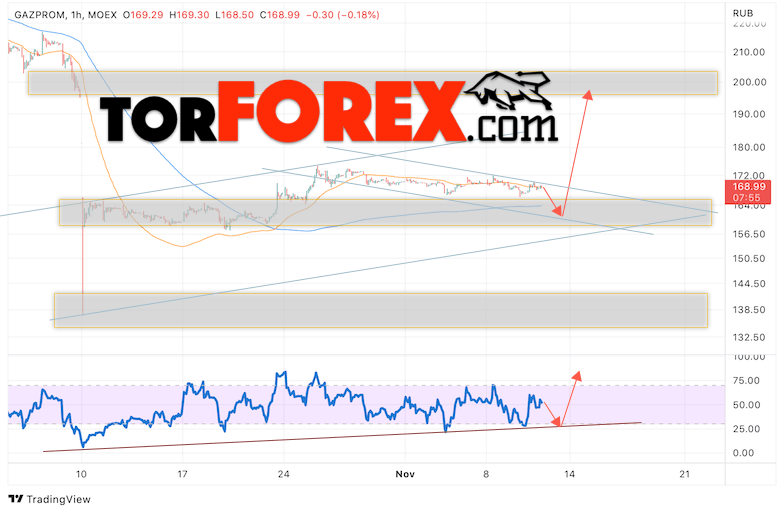784x513 pixels.
Task: Click the red current price tag 168.99
Action: 748,186
